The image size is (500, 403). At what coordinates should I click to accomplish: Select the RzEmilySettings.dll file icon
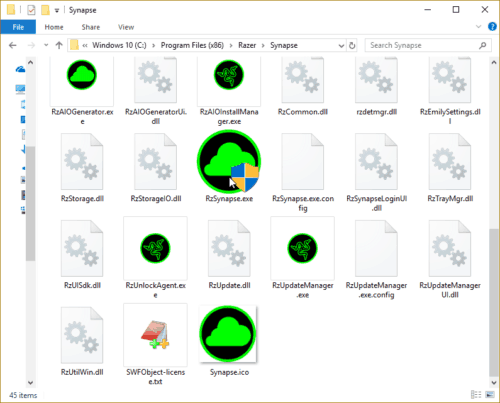coord(450,79)
